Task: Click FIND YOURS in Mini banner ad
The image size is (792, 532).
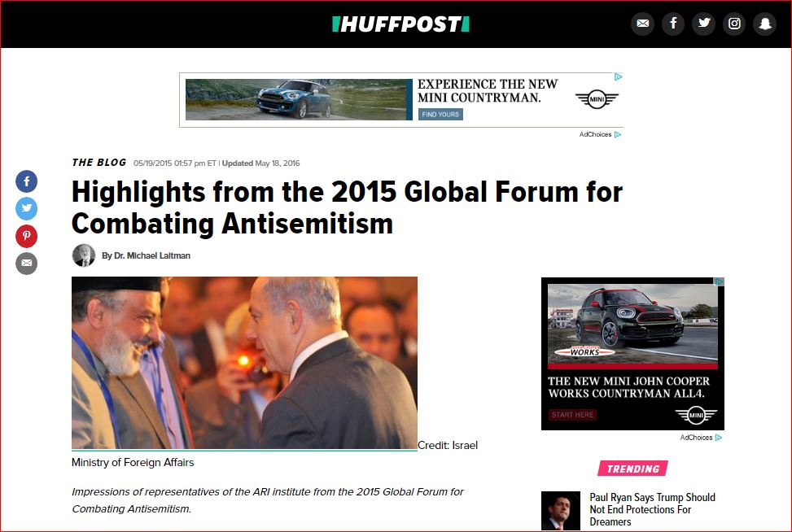Action: pyautogui.click(x=440, y=115)
